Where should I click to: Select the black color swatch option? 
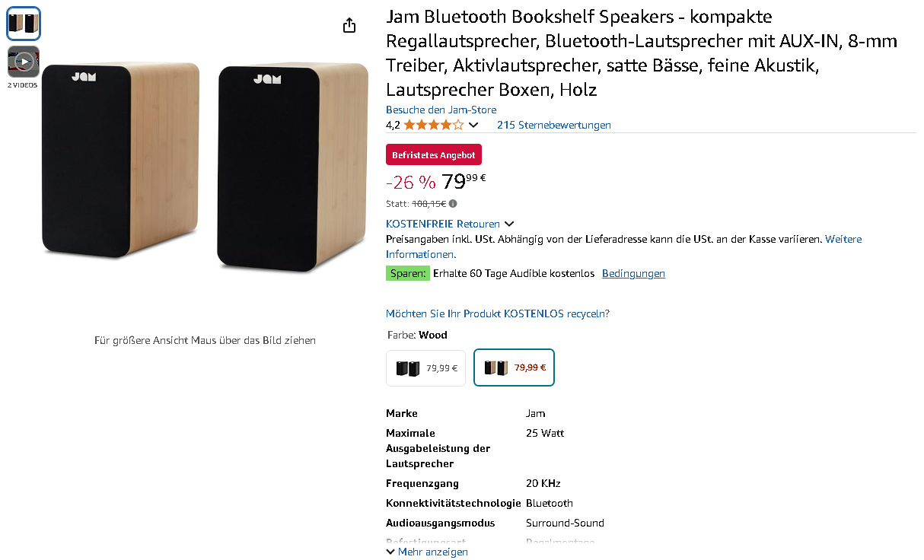[425, 367]
